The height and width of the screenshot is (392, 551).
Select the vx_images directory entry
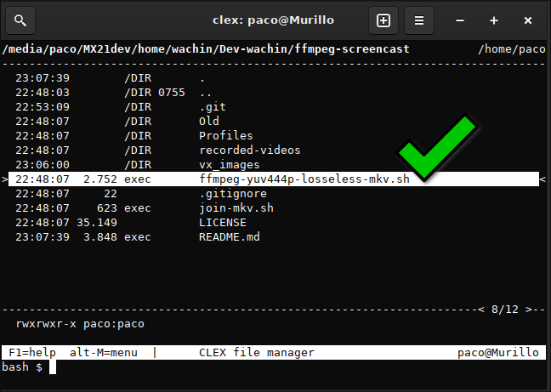click(274, 164)
